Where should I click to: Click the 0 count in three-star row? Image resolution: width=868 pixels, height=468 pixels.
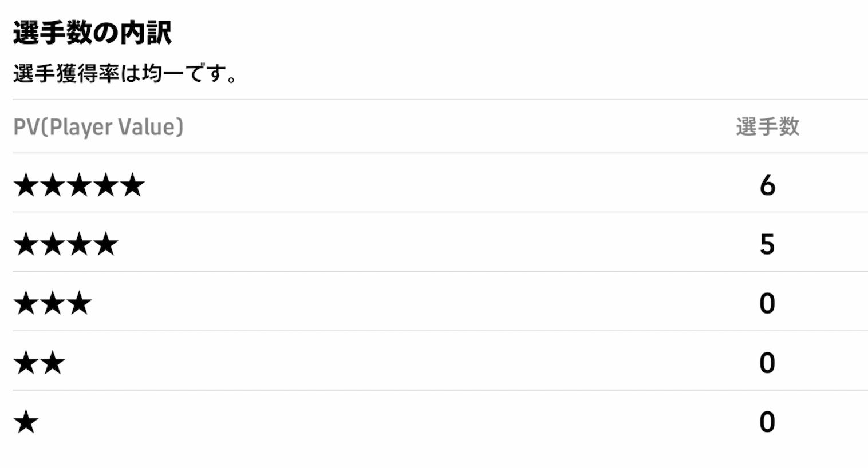767,303
